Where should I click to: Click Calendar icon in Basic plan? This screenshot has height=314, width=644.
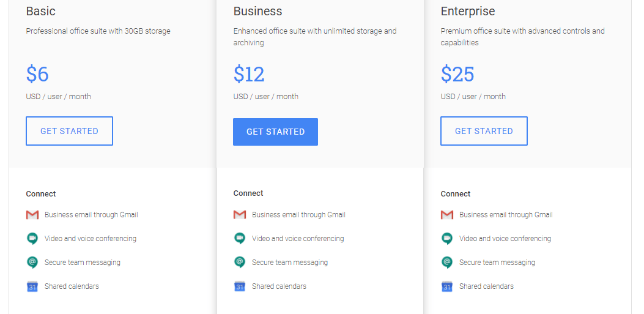(32, 286)
